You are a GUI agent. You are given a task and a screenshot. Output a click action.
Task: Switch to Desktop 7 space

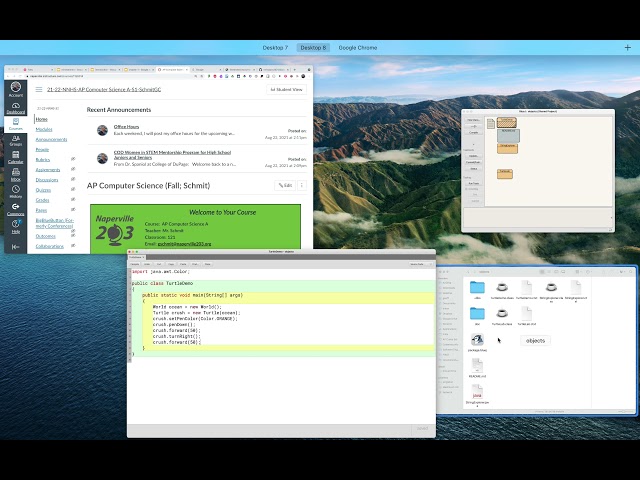(275, 48)
